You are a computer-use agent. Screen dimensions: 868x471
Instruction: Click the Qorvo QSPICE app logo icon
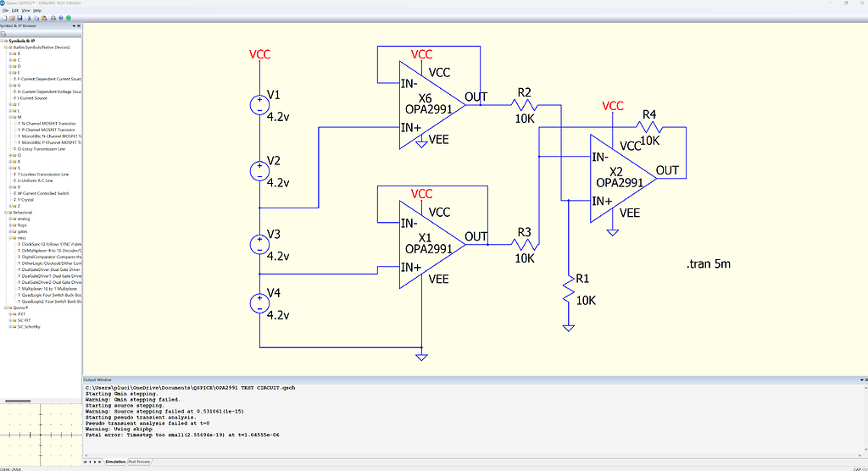(3, 3)
